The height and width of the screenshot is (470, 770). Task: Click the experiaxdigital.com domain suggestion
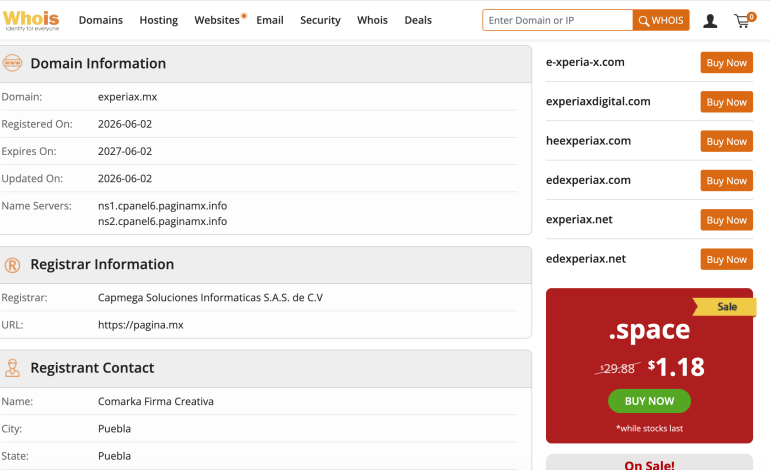pos(598,102)
